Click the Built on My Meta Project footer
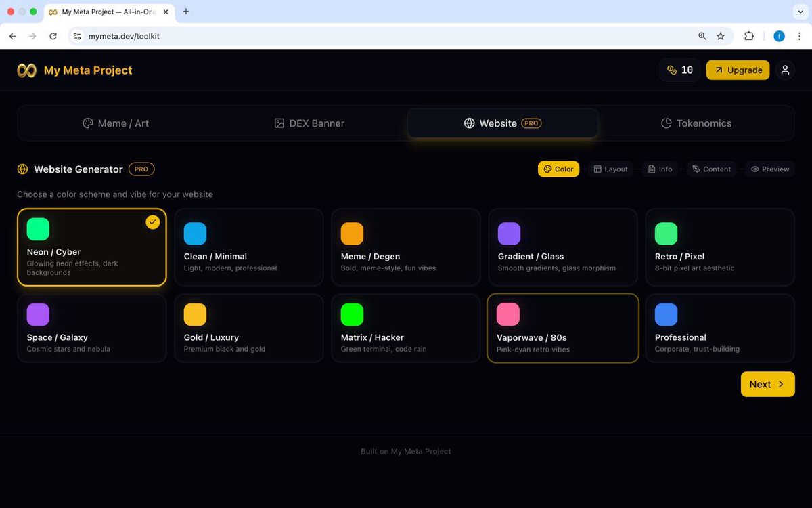 (x=406, y=452)
